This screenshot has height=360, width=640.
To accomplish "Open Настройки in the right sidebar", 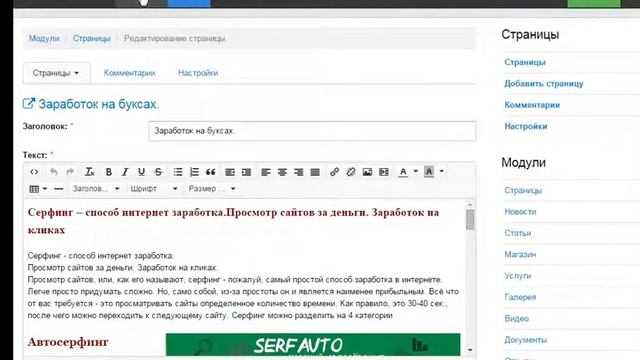I will pyautogui.click(x=526, y=126).
